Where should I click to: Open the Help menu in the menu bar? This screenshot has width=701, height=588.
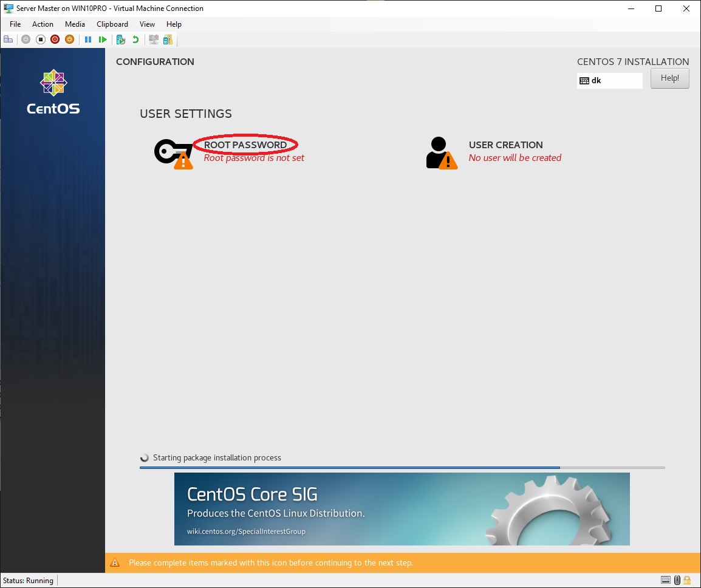(x=174, y=24)
